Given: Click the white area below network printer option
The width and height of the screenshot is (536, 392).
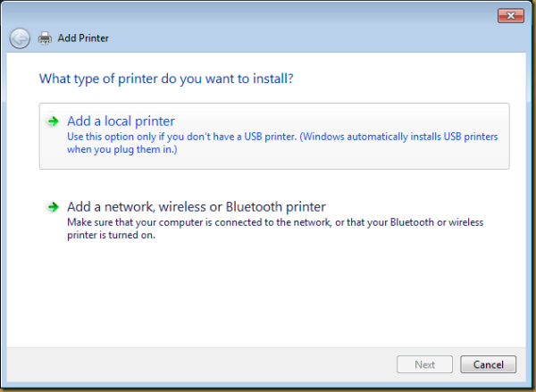Looking at the screenshot, I should click(x=268, y=295).
